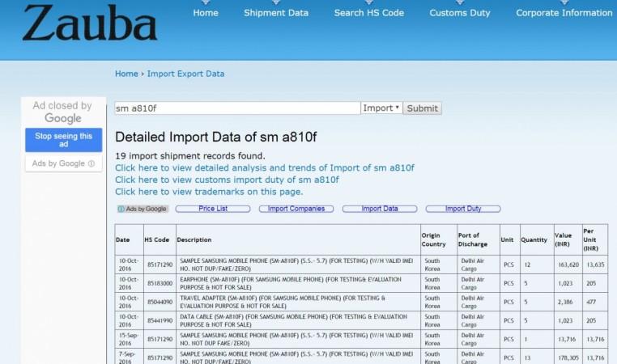Open the Import/Export type dropdown

pos(381,108)
